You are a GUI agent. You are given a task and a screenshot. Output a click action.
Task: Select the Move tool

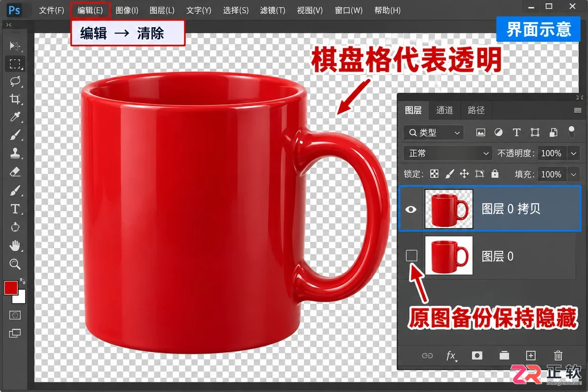click(15, 46)
